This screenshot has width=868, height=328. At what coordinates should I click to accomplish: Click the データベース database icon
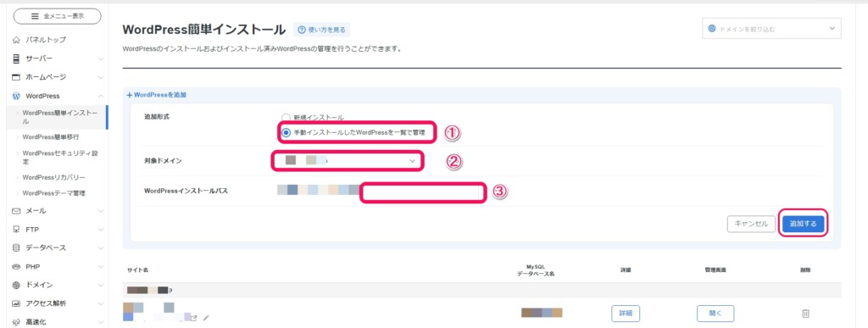point(16,247)
